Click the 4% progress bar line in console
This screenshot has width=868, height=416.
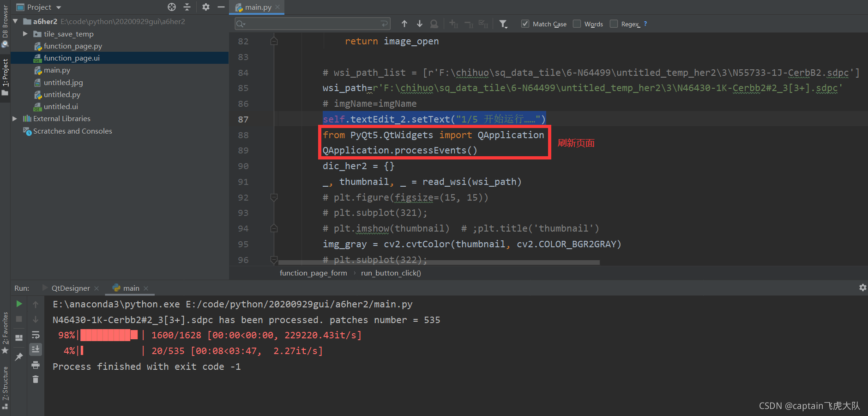click(193, 351)
